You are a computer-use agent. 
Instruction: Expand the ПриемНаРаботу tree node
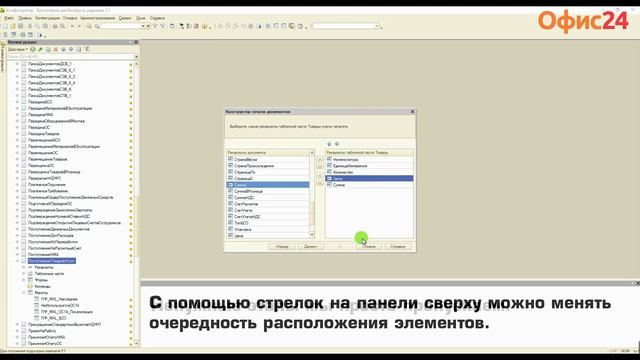point(17,331)
